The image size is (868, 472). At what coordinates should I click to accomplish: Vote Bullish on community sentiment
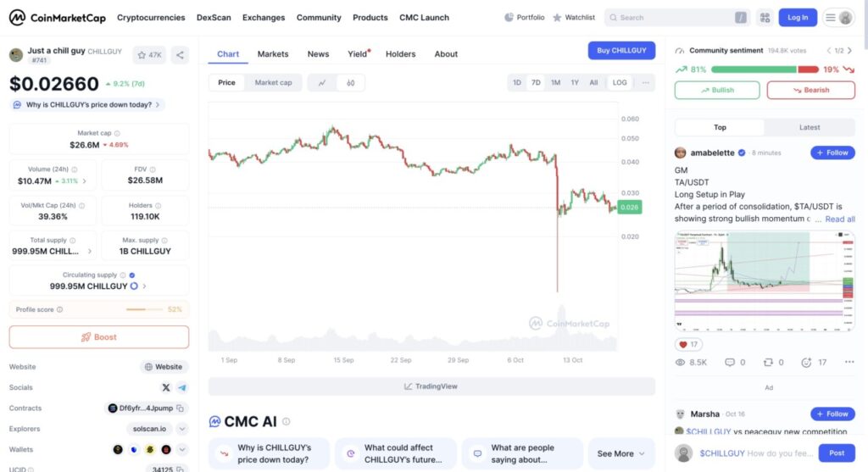[717, 90]
